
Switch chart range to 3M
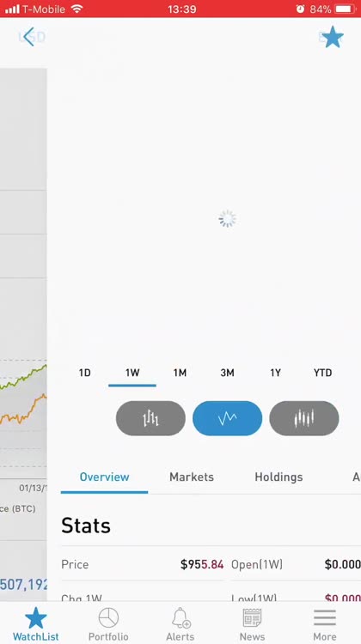228,373
